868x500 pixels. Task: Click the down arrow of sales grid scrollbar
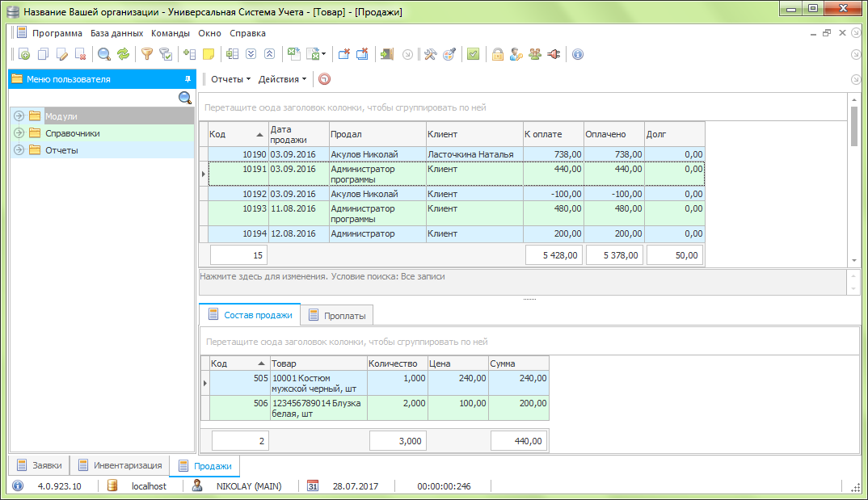(x=854, y=260)
